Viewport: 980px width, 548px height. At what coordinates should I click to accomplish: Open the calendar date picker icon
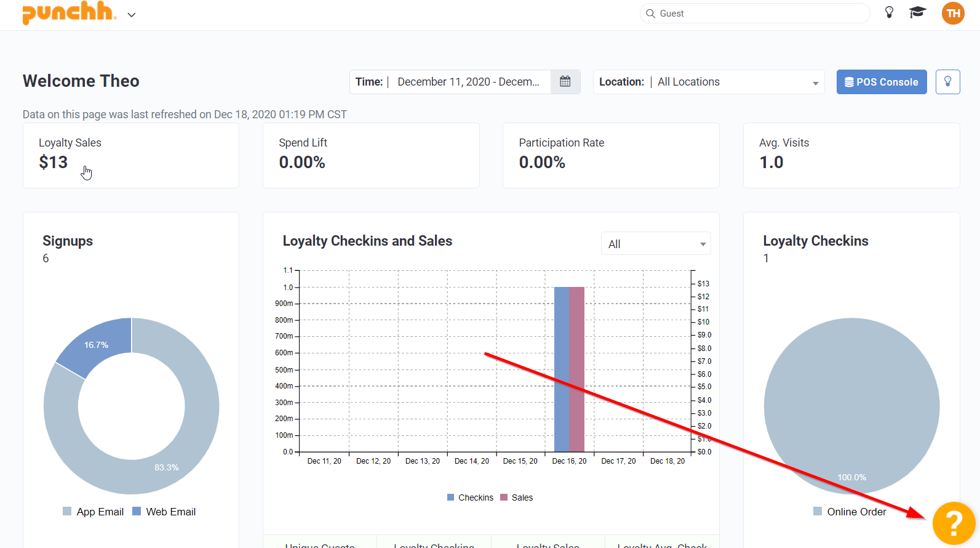[565, 82]
